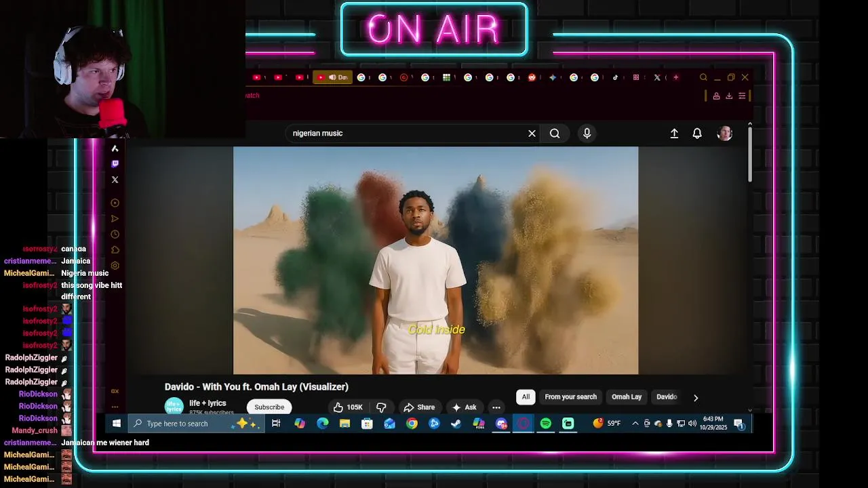
Task: Switch to the Reddit tab
Action: (532, 77)
